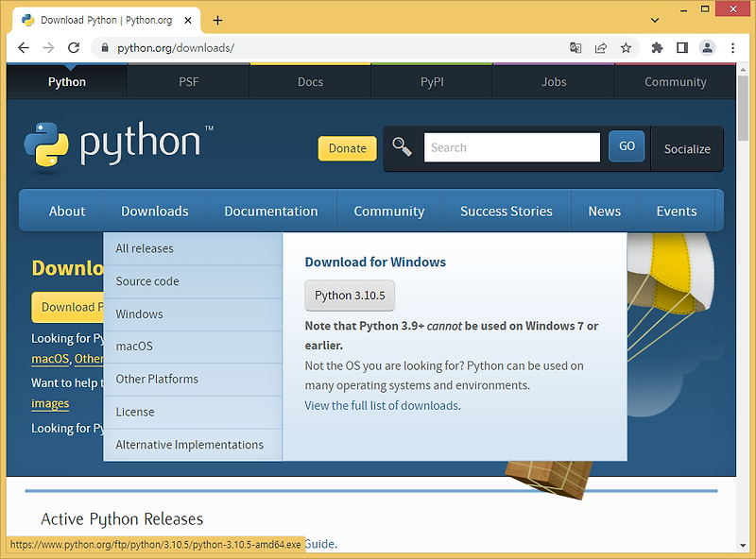This screenshot has height=559, width=756.
Task: Go back with the browser back arrow
Action: (x=23, y=48)
